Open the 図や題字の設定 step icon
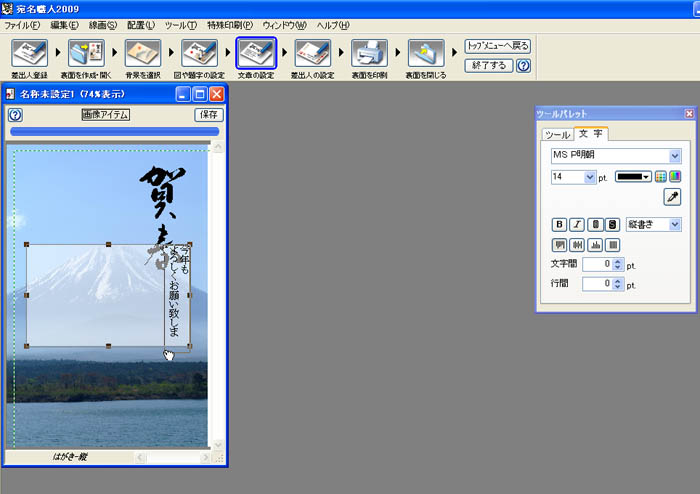This screenshot has width=700, height=494. click(199, 55)
